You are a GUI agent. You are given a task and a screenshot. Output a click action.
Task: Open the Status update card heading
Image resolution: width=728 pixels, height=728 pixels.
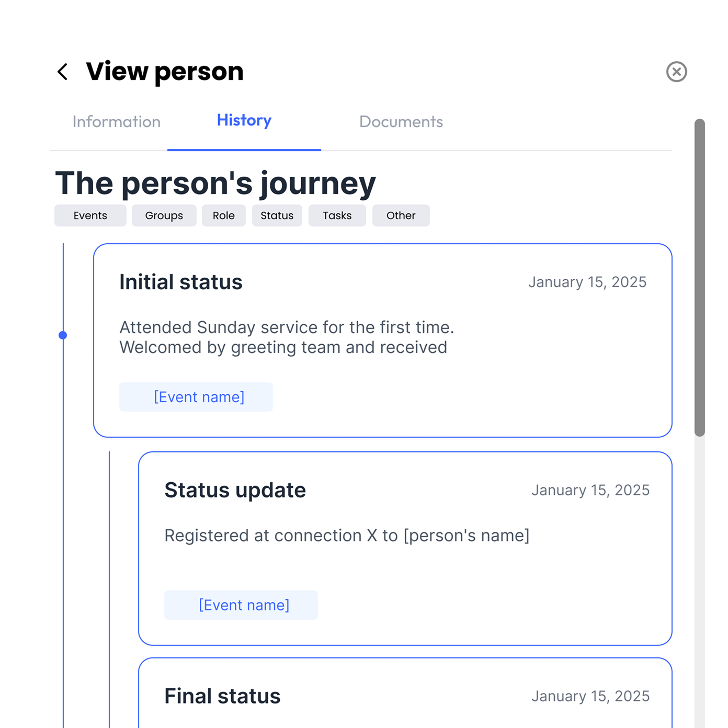click(235, 491)
